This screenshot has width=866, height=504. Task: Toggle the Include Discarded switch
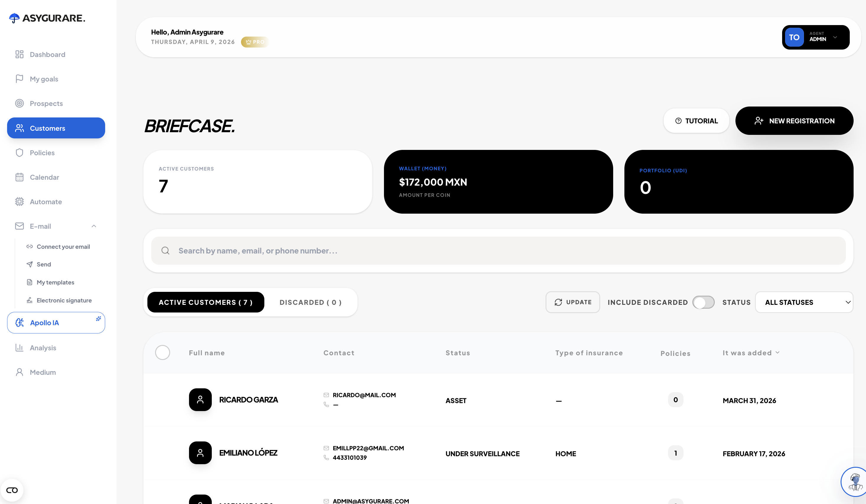tap(703, 302)
